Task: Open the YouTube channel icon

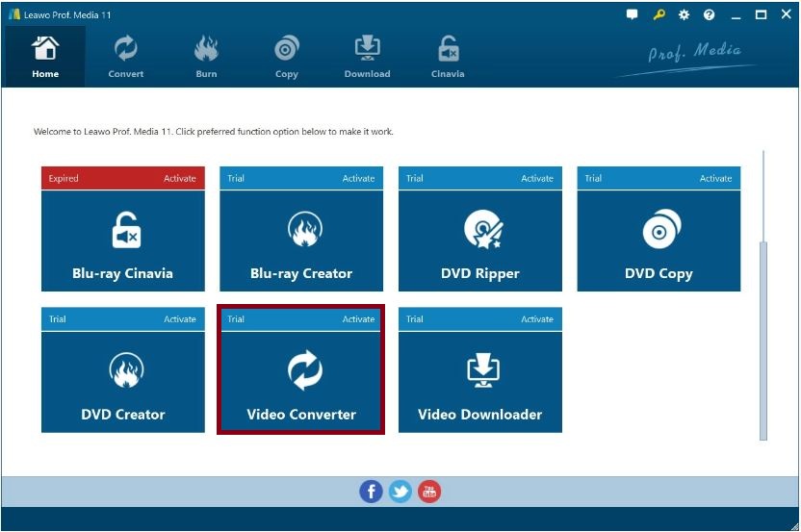Action: tap(429, 492)
